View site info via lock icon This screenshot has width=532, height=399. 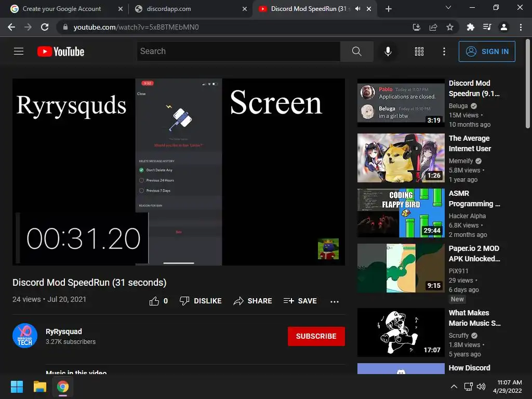65,27
